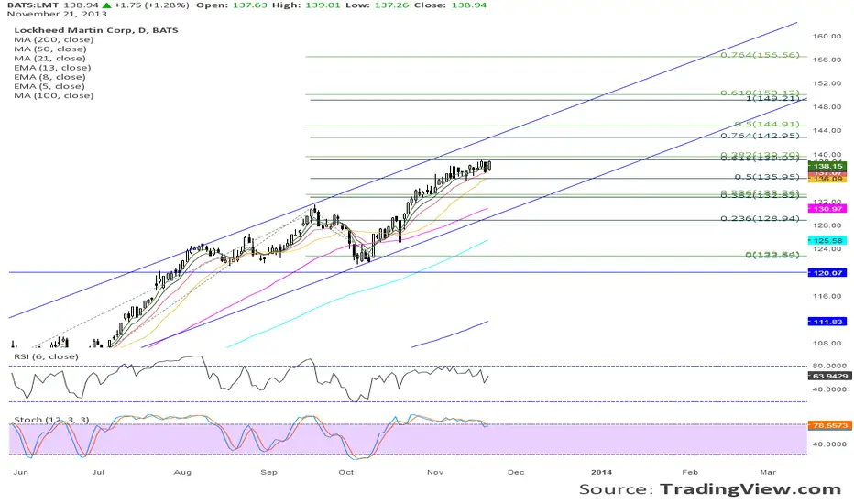
Task: Click the EMA (13, close) indicator label
Action: click(x=52, y=68)
